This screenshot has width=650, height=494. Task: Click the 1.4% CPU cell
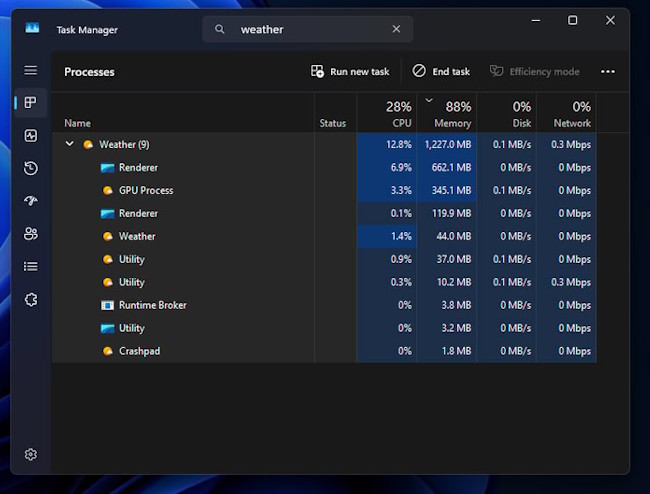387,237
